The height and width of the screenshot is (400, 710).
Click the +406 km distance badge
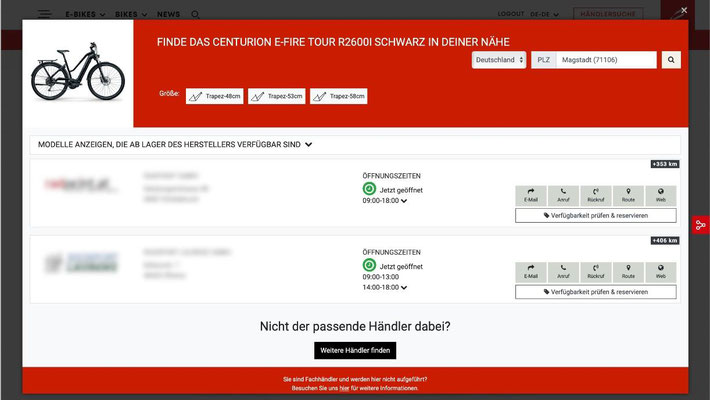coord(665,241)
